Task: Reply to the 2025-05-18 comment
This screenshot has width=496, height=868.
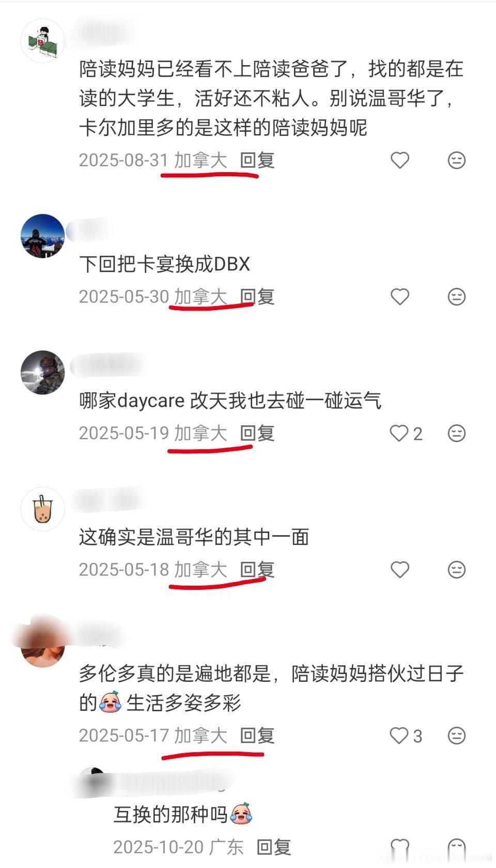Action: click(257, 570)
